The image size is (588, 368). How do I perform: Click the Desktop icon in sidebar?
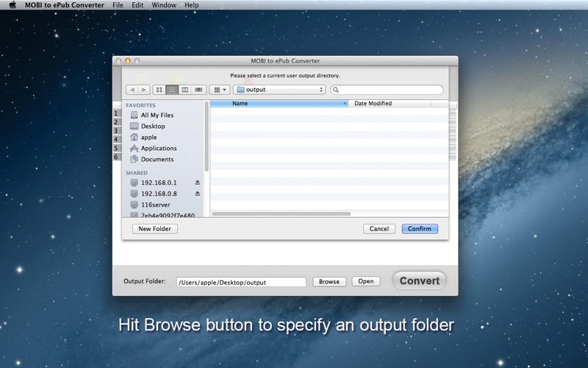click(134, 126)
